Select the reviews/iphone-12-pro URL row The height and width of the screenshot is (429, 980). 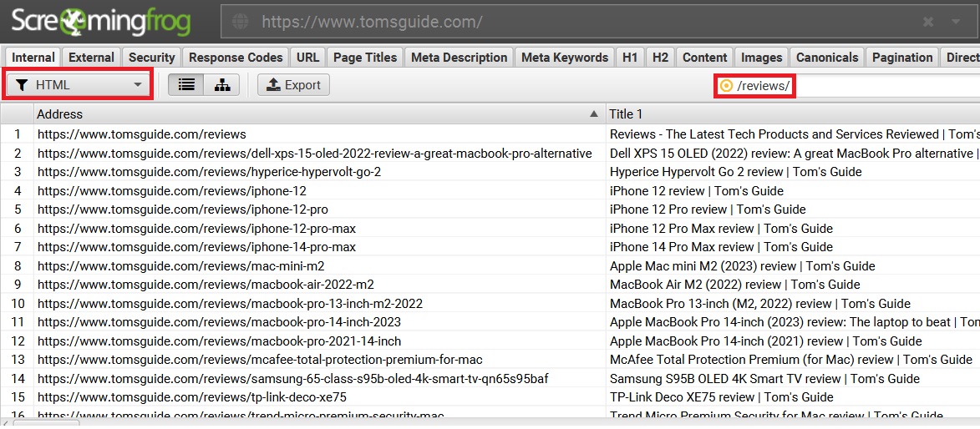pyautogui.click(x=182, y=209)
